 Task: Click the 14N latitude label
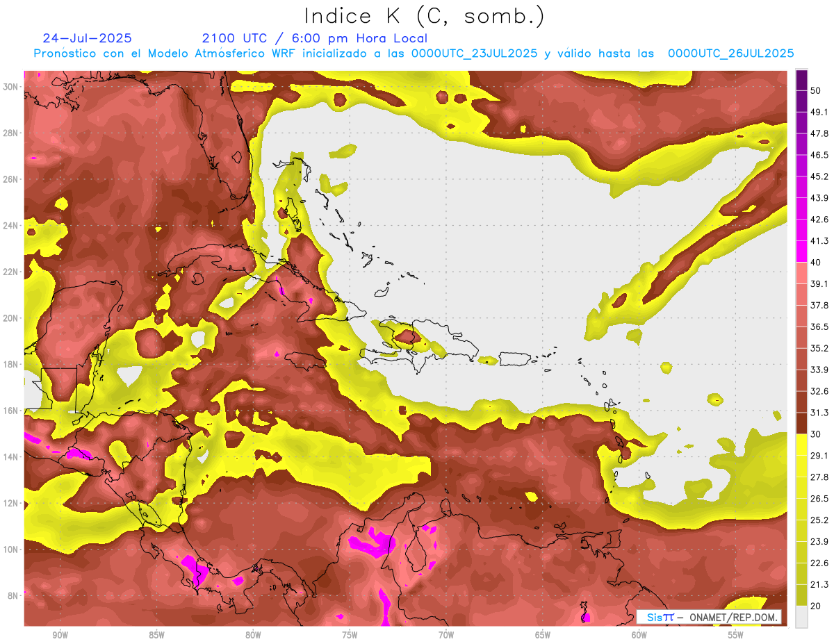click(x=10, y=456)
